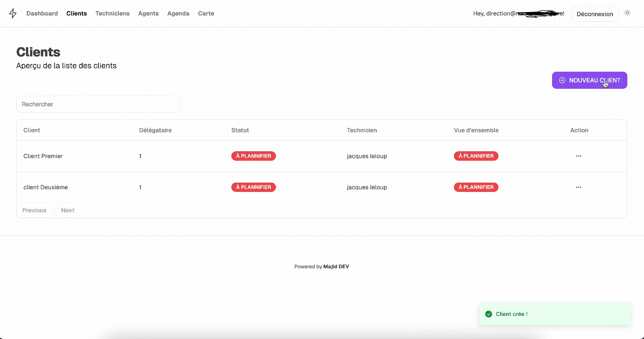Click the Previous pagination button
Viewport: 644px width, 339px height.
coord(34,210)
